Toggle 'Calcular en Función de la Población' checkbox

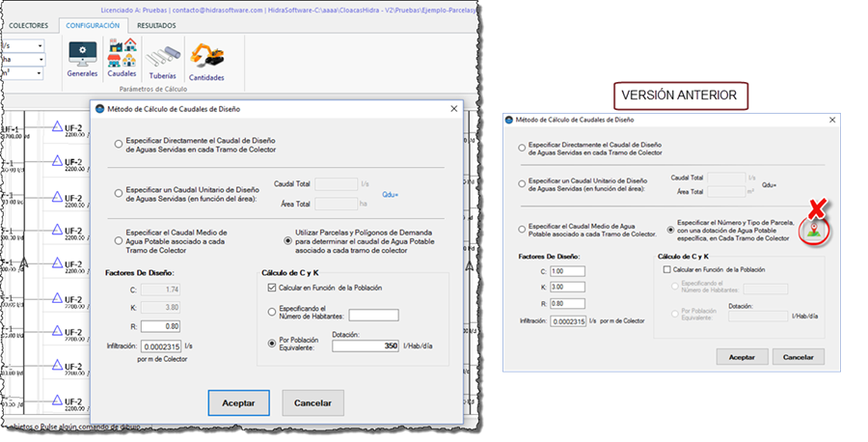pyautogui.click(x=272, y=288)
